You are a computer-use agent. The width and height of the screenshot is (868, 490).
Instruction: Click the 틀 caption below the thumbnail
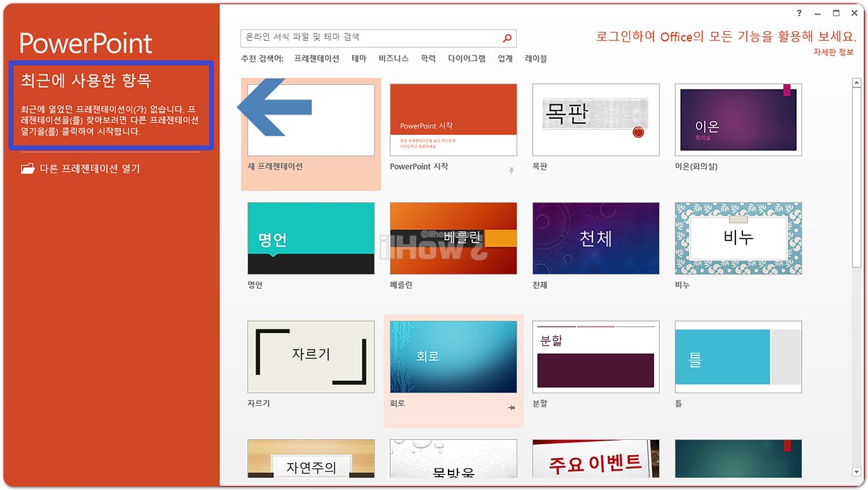pyautogui.click(x=678, y=403)
